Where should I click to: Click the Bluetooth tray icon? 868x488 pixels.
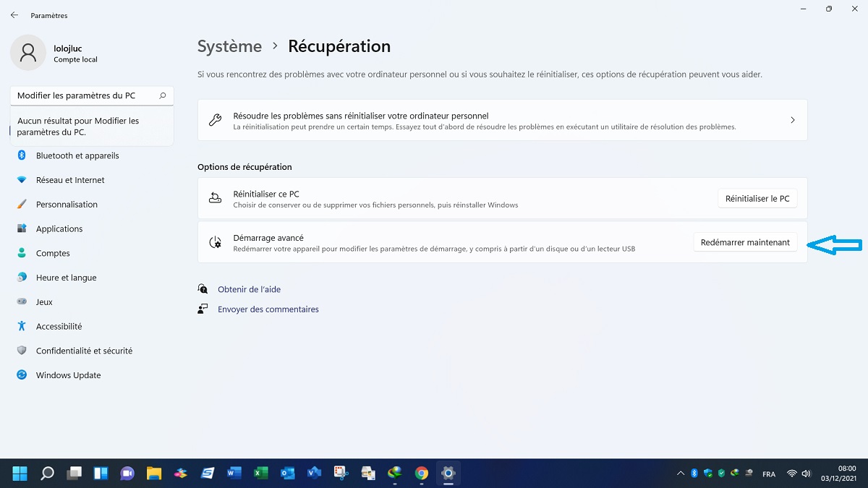click(694, 474)
